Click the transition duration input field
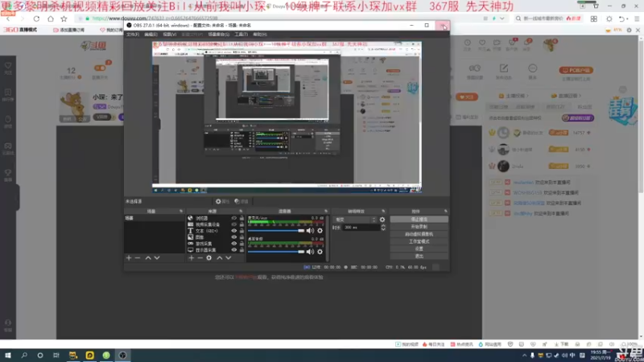Viewport: 644px width, 362px height. coord(361,228)
